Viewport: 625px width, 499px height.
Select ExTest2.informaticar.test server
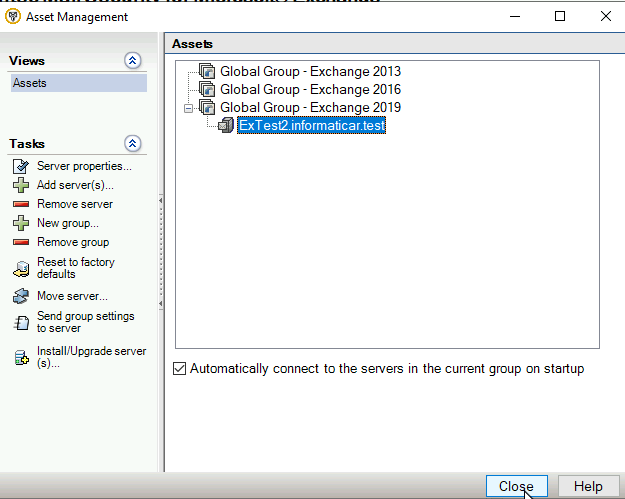311,126
